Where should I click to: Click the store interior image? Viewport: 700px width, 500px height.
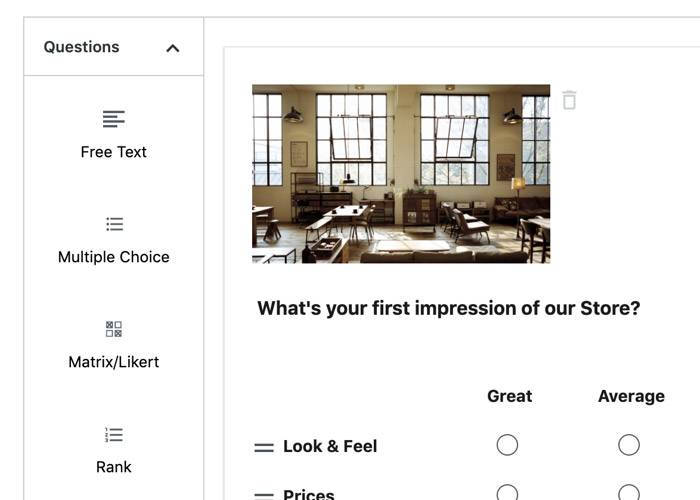(x=401, y=174)
